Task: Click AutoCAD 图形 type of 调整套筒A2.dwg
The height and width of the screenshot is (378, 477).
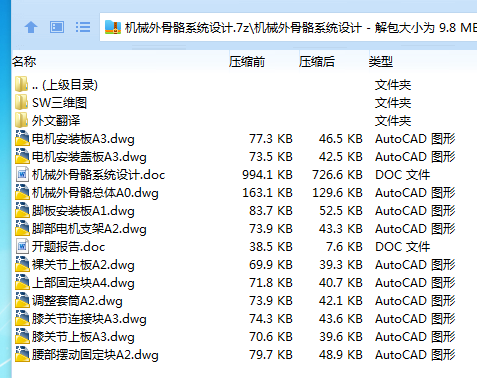Action: (x=415, y=301)
